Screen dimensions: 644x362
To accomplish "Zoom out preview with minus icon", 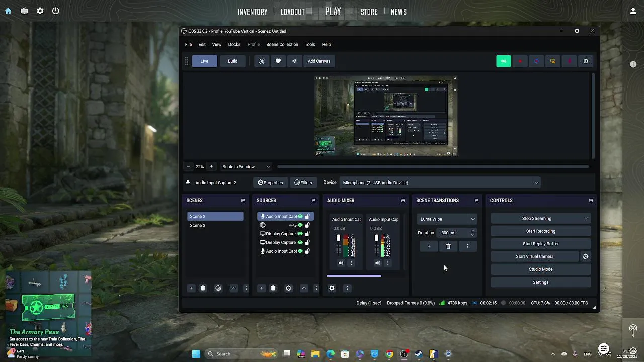I will [x=188, y=167].
